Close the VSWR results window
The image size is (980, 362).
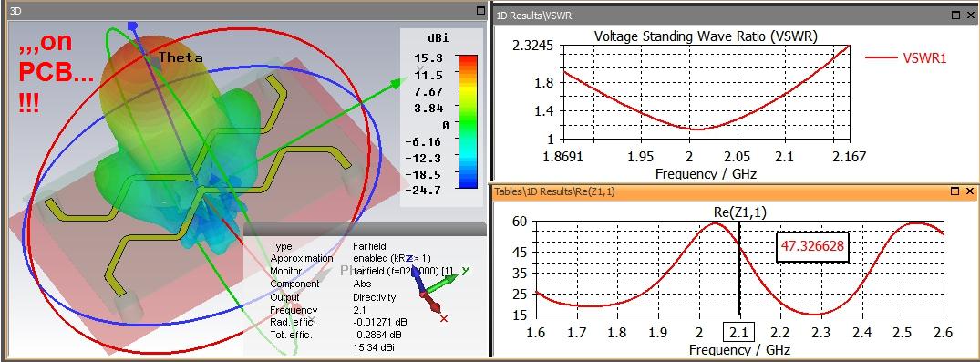click(x=970, y=15)
